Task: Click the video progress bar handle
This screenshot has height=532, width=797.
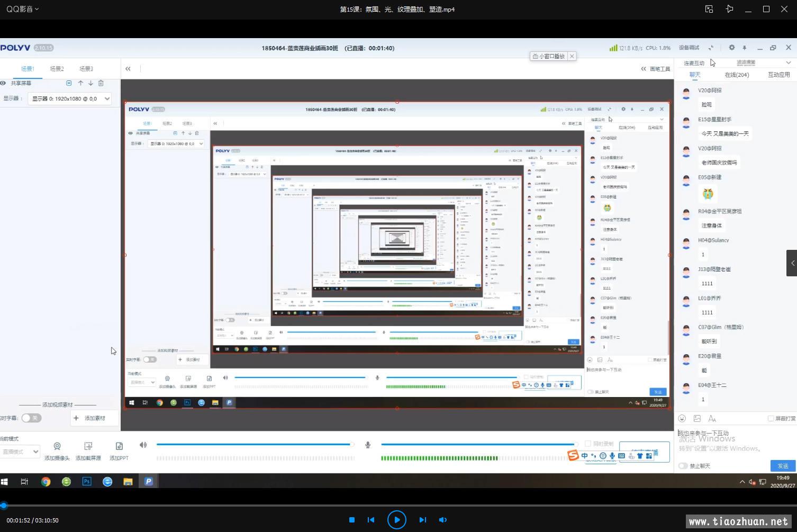Action: [4, 506]
